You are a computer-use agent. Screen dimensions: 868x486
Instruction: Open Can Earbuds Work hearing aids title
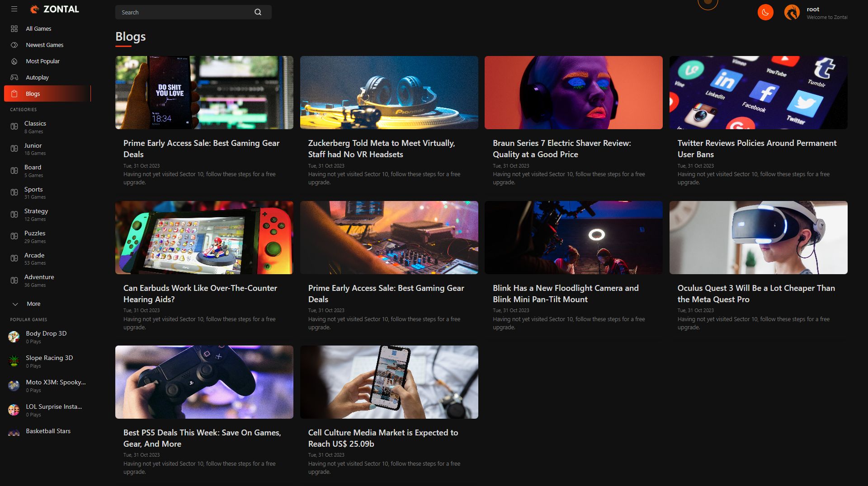pyautogui.click(x=200, y=294)
